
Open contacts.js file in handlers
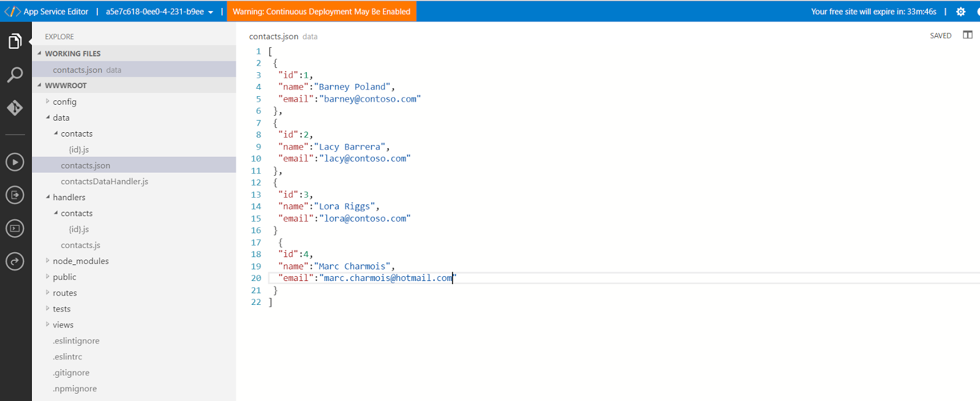point(81,245)
